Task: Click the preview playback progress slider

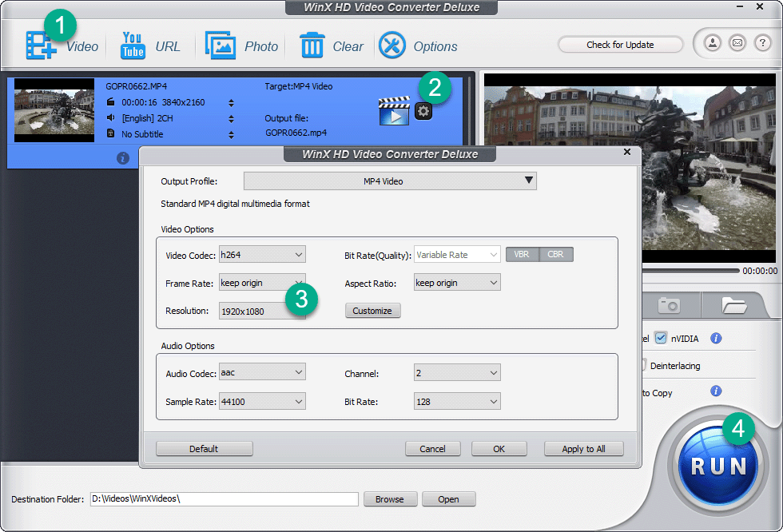Action: pos(690,271)
